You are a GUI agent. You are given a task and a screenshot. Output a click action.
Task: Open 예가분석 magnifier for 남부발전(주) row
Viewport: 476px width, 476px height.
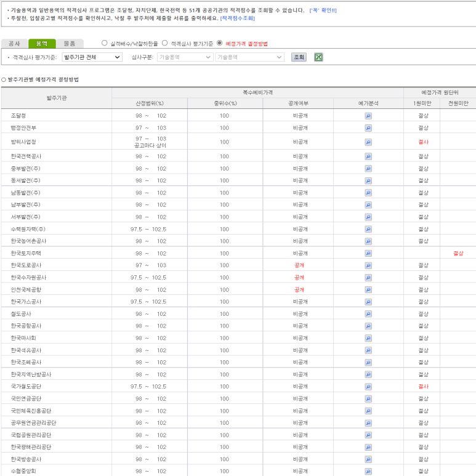[368, 205]
